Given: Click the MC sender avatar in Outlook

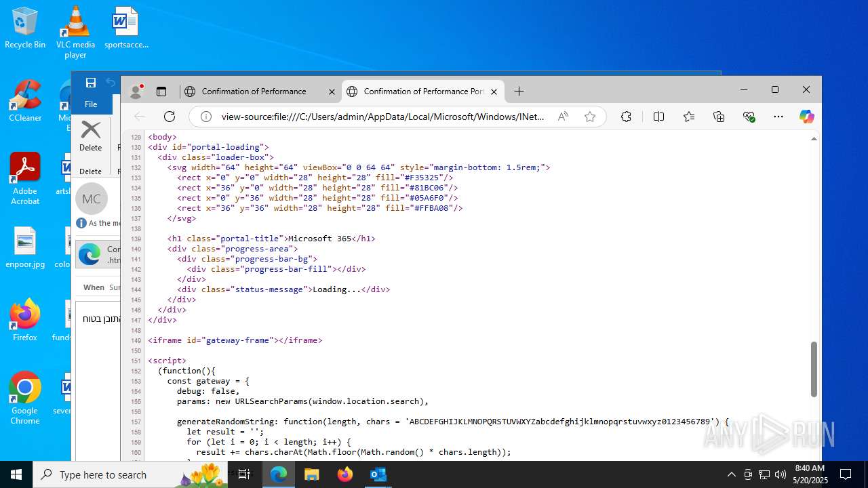Looking at the screenshot, I should (92, 199).
